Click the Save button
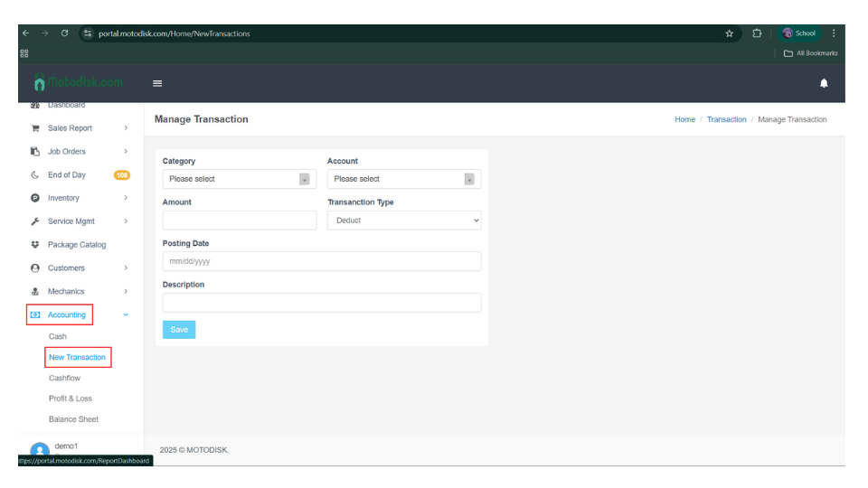868x488 pixels. point(179,330)
